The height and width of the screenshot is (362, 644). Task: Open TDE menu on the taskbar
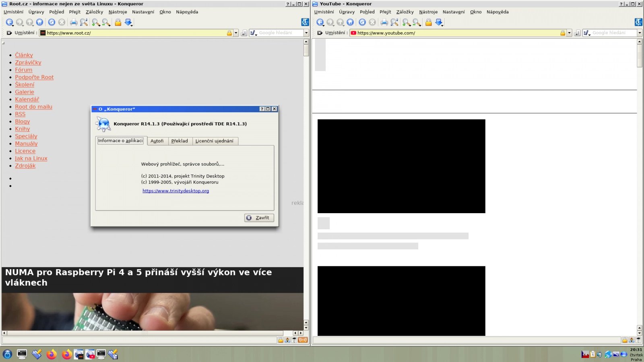7,354
